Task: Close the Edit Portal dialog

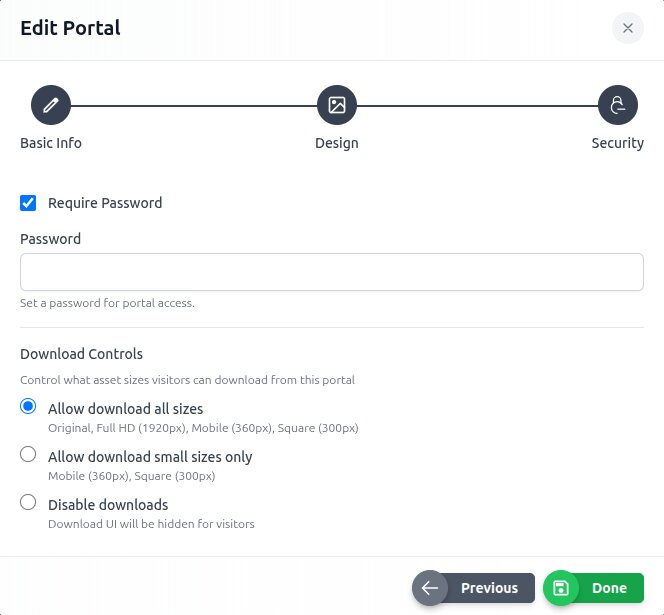Action: (x=627, y=28)
